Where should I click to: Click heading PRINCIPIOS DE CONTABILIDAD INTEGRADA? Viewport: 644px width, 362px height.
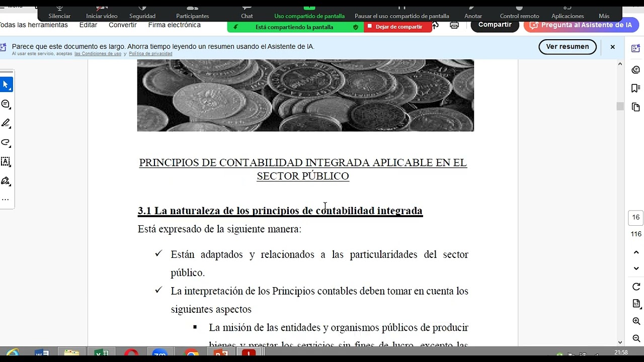(x=303, y=169)
